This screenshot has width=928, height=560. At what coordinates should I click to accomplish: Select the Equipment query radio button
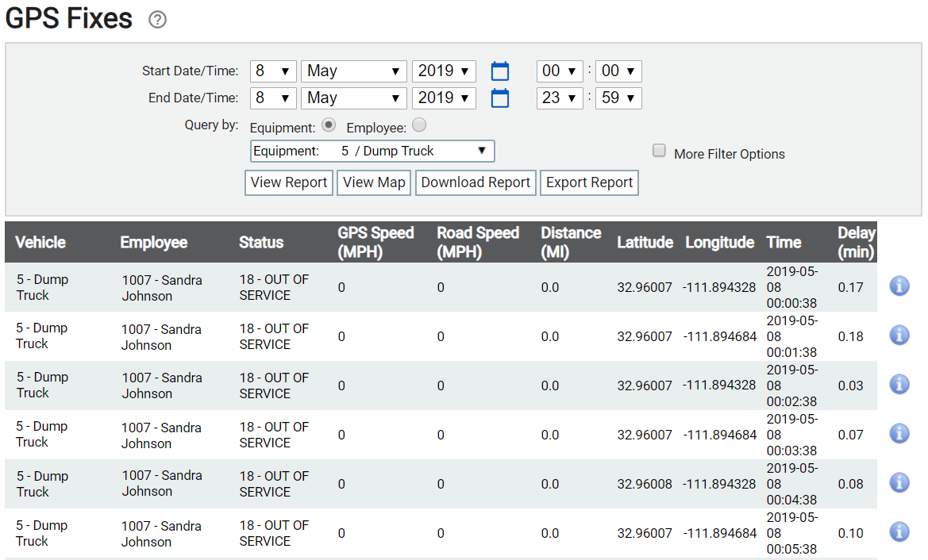pos(329,125)
